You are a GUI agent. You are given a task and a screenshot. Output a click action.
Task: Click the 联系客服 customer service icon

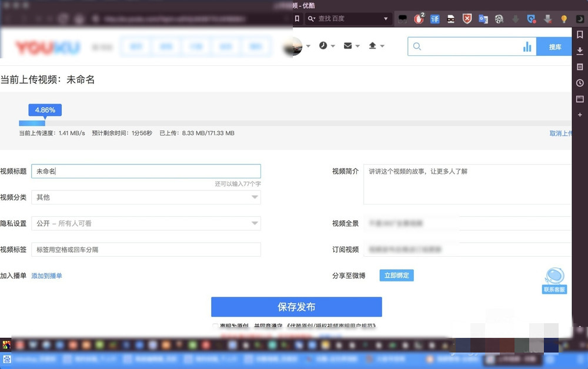(553, 279)
